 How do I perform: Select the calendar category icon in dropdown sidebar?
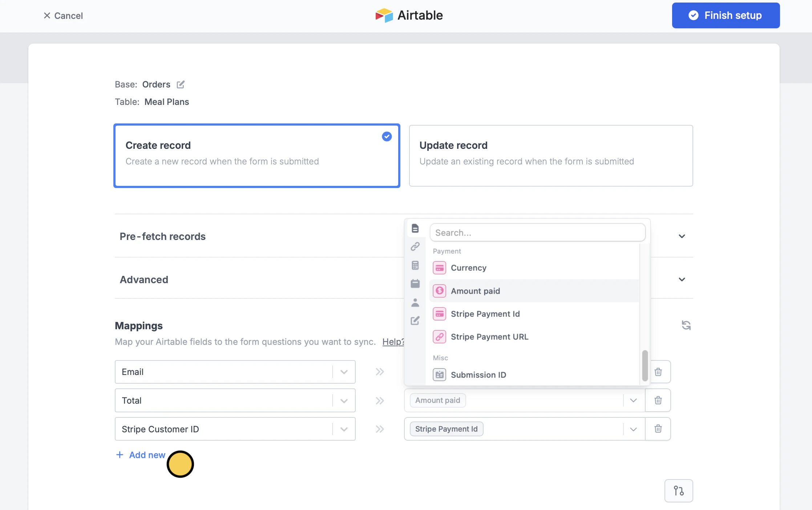tap(415, 283)
